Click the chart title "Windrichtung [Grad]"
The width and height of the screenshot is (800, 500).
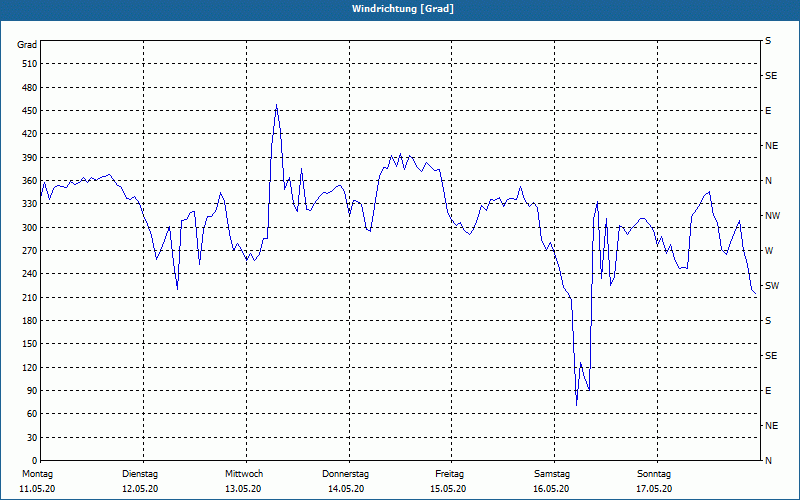click(x=403, y=9)
